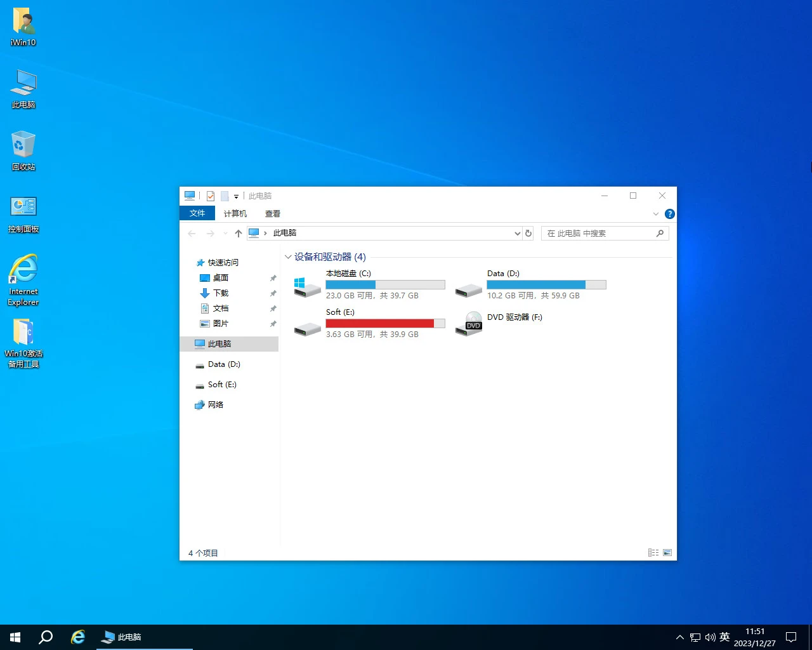The height and width of the screenshot is (650, 812).
Task: Select 此电脑 in the navigation pane
Action: click(x=229, y=343)
